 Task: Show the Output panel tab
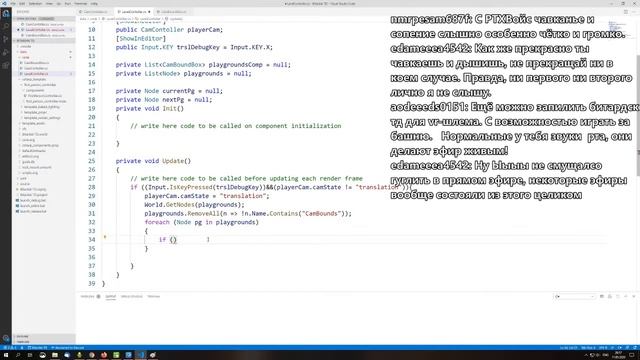[111, 296]
